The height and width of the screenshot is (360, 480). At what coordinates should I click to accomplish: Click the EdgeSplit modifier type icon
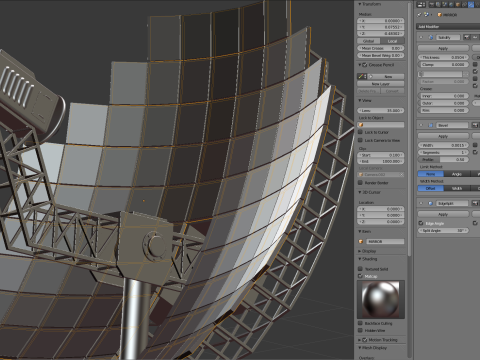[x=431, y=203]
